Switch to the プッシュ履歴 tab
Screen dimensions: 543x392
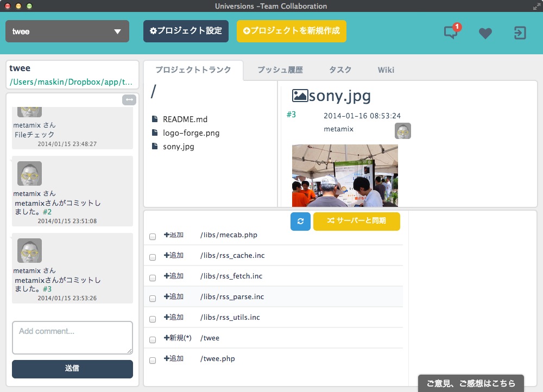(280, 70)
